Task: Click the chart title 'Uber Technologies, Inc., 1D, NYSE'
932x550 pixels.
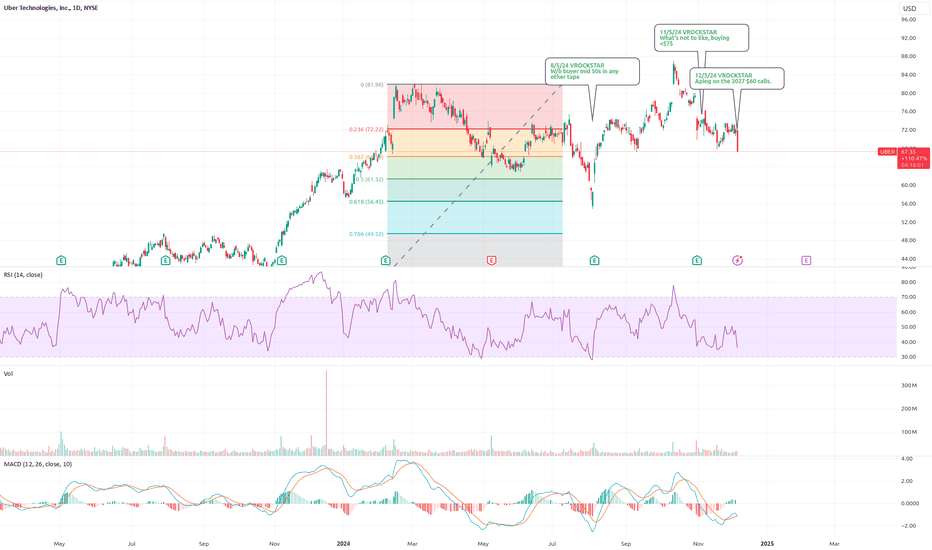Action: [x=49, y=8]
